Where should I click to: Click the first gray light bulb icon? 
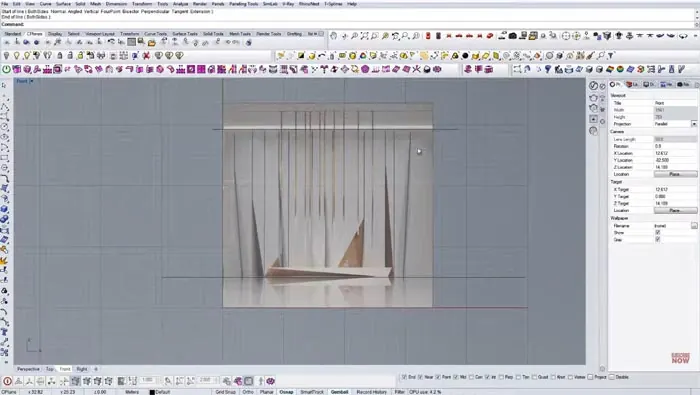pos(6,56)
